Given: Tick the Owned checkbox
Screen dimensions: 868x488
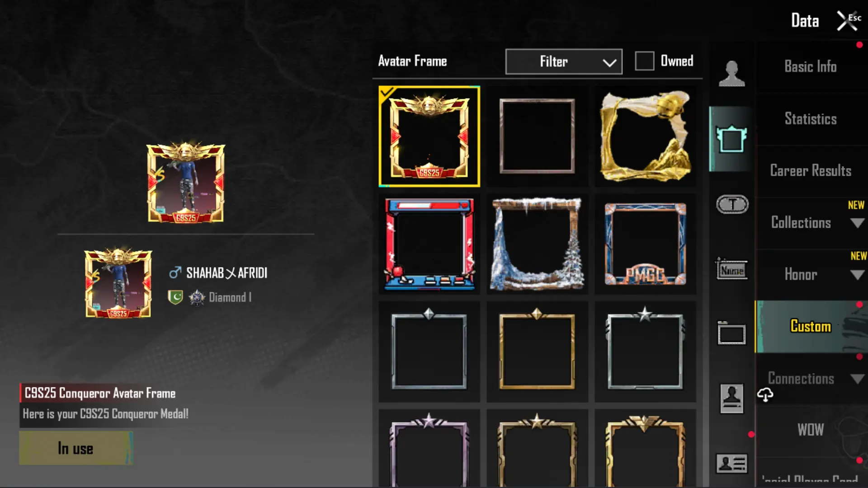Looking at the screenshot, I should point(644,61).
